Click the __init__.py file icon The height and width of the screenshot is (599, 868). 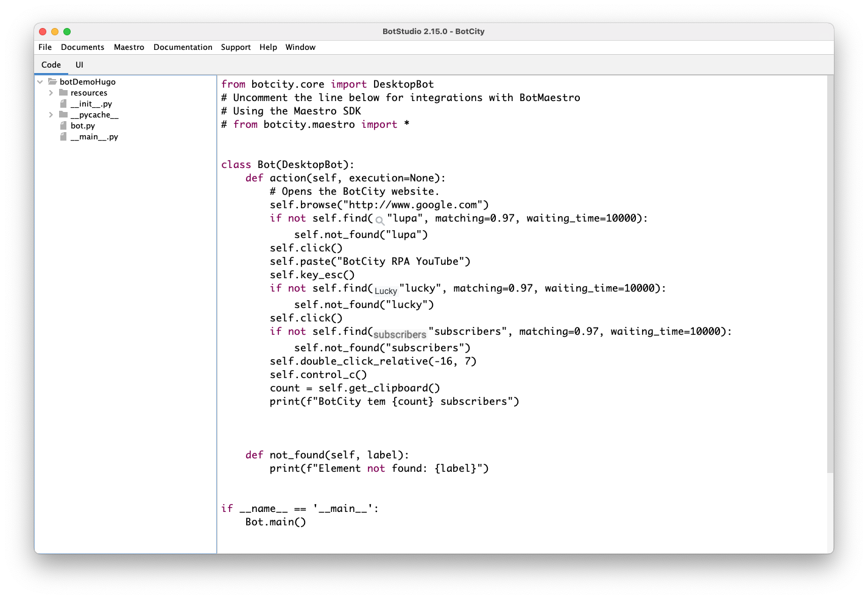click(x=63, y=103)
